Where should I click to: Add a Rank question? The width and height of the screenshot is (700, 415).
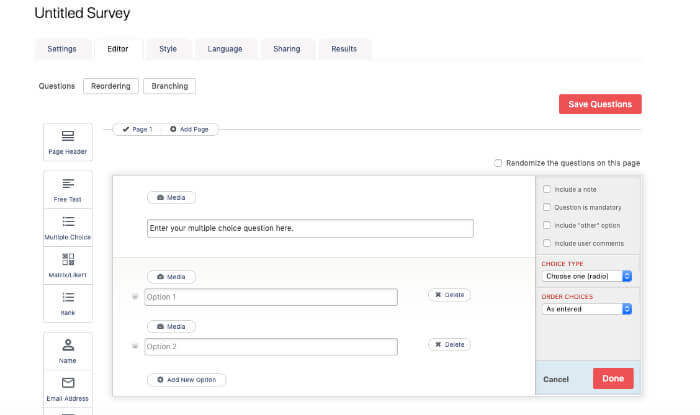point(68,301)
